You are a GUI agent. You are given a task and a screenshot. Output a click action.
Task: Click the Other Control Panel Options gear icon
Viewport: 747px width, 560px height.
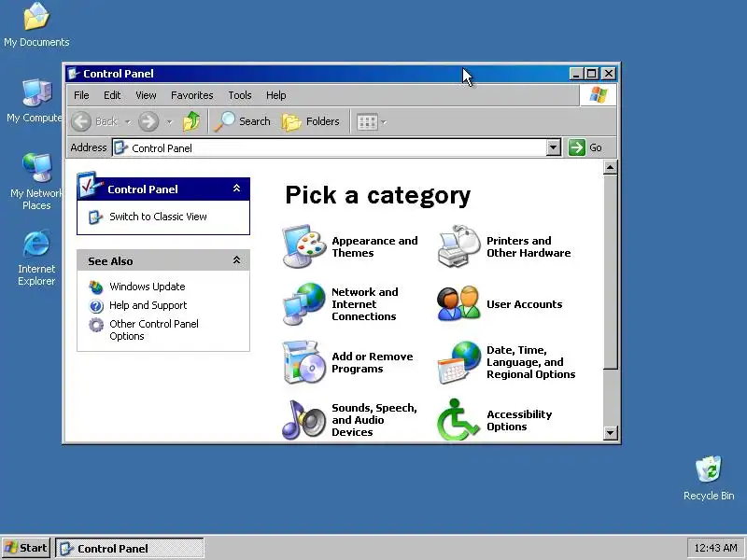pos(96,325)
